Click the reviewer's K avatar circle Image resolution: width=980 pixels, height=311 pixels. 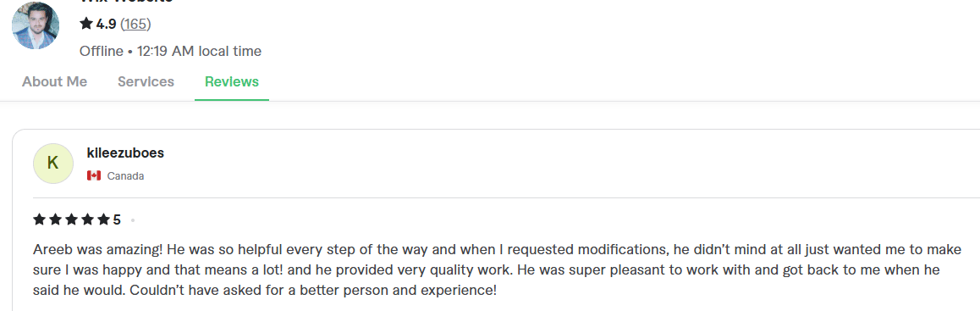(53, 164)
